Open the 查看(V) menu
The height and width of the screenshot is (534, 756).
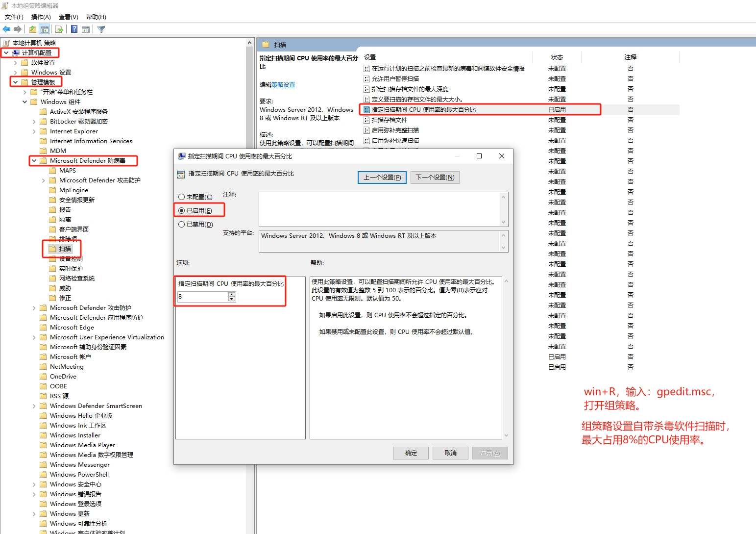tap(68, 17)
